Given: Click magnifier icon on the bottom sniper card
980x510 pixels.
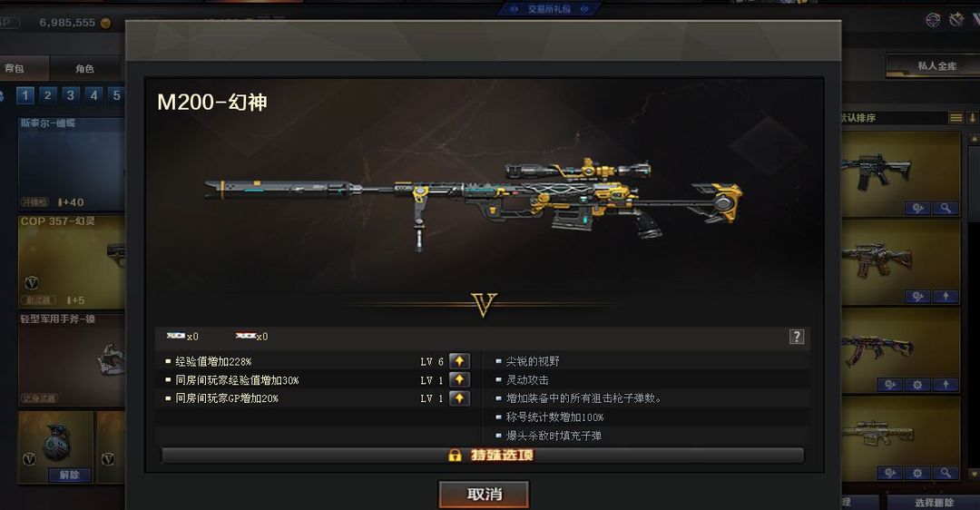Looking at the screenshot, I should (x=946, y=473).
